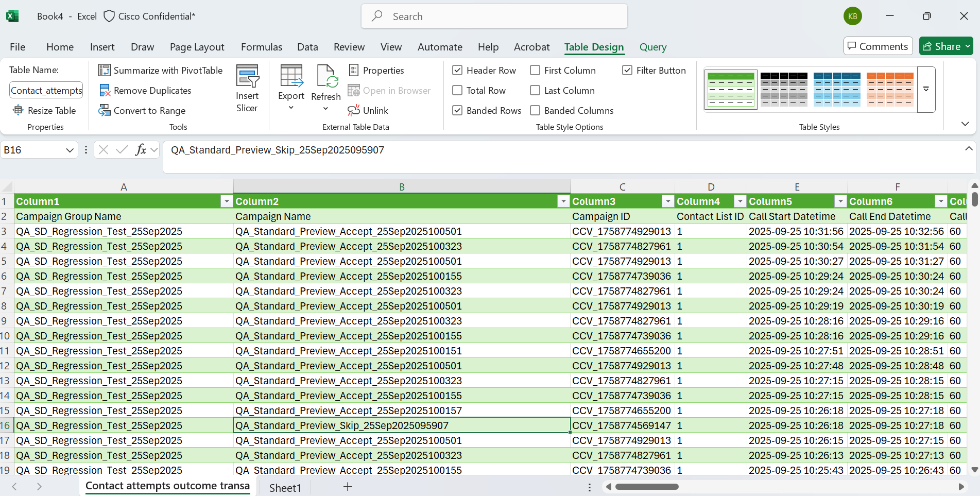Switch to the Formulas ribbon tab
Viewport: 980px width, 496px height.
click(261, 47)
